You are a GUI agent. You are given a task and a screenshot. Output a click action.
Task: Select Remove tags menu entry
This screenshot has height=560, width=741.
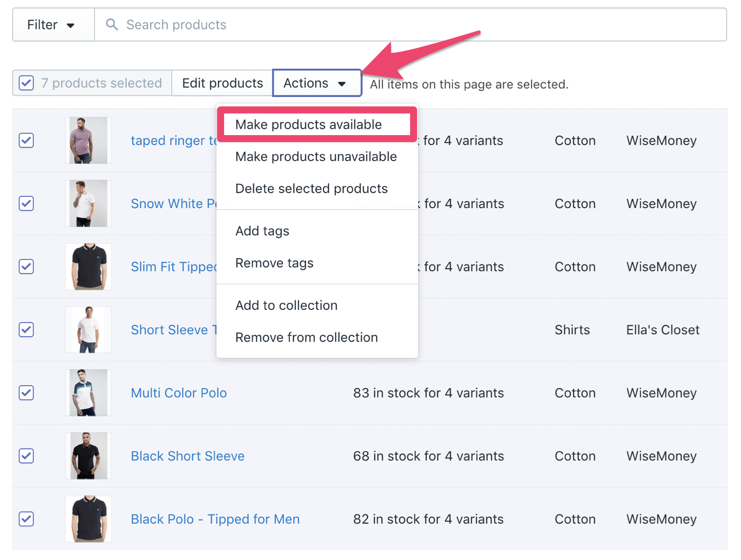[317, 263]
